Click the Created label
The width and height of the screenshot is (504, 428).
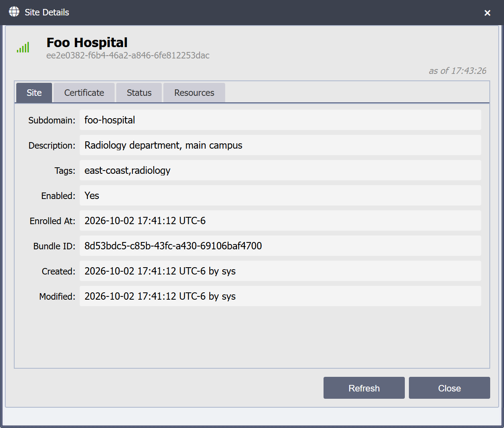click(59, 271)
